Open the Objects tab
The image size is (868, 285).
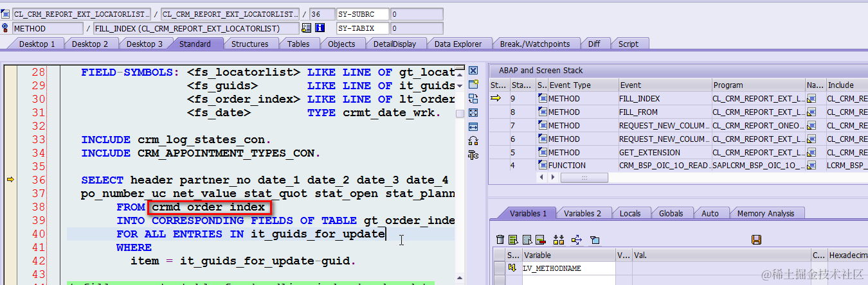pyautogui.click(x=341, y=44)
